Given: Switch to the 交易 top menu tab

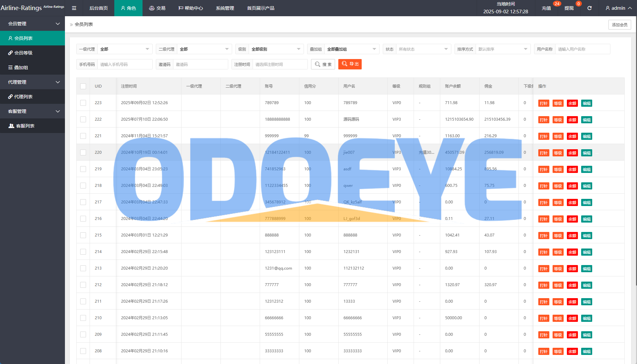Looking at the screenshot, I should point(157,8).
